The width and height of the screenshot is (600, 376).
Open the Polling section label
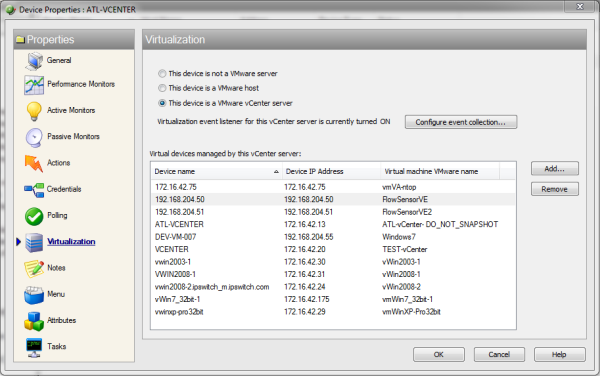57,215
